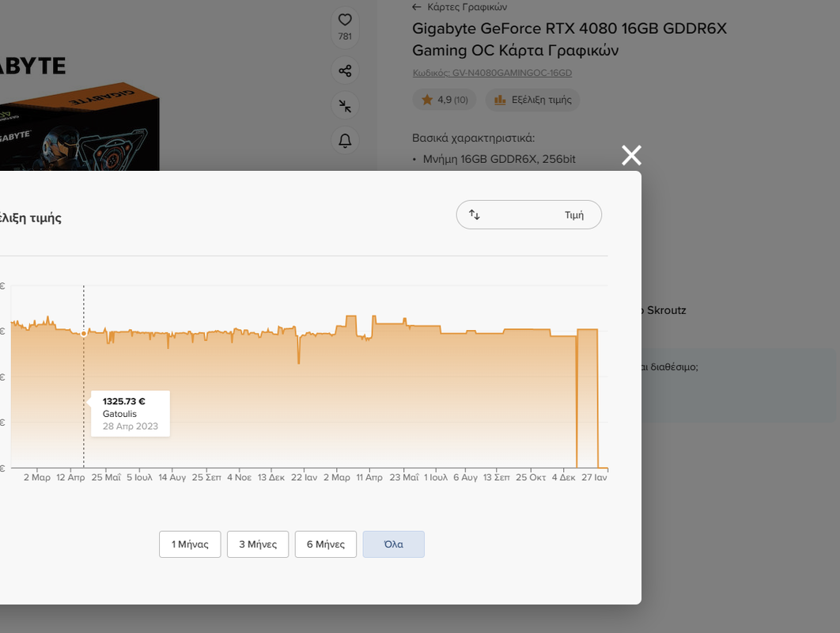840x633 pixels.
Task: Select the 6 Μήνες range
Action: click(x=326, y=544)
